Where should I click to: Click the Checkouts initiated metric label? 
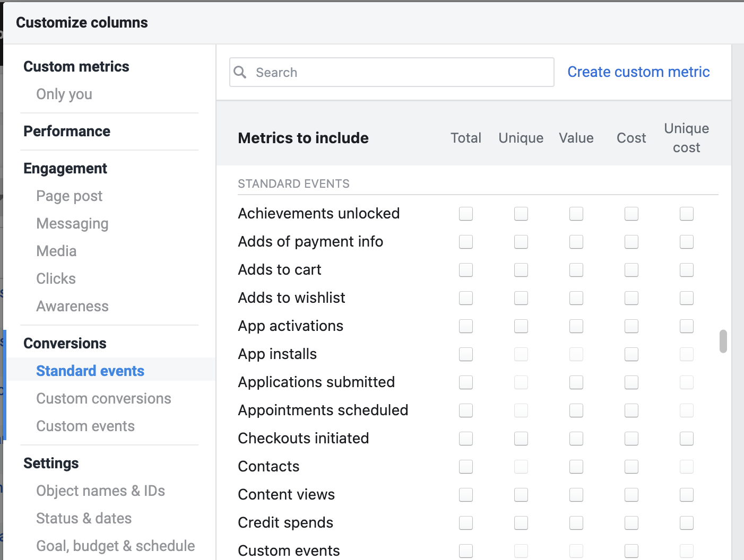pyautogui.click(x=304, y=438)
